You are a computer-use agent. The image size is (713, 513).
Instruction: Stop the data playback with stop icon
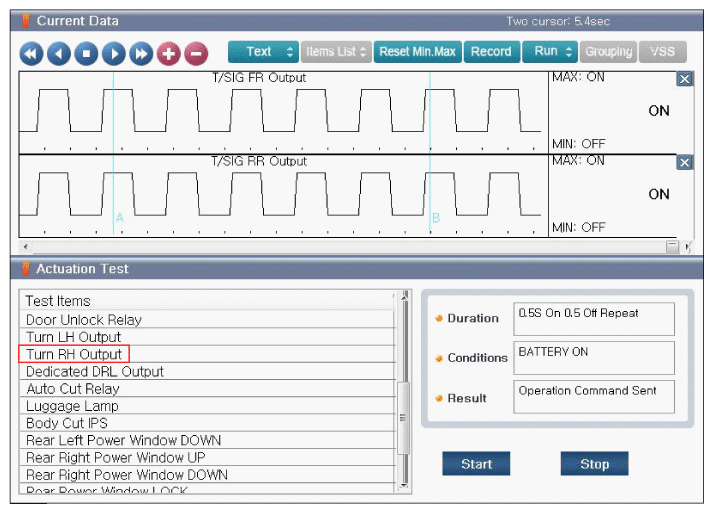86,53
